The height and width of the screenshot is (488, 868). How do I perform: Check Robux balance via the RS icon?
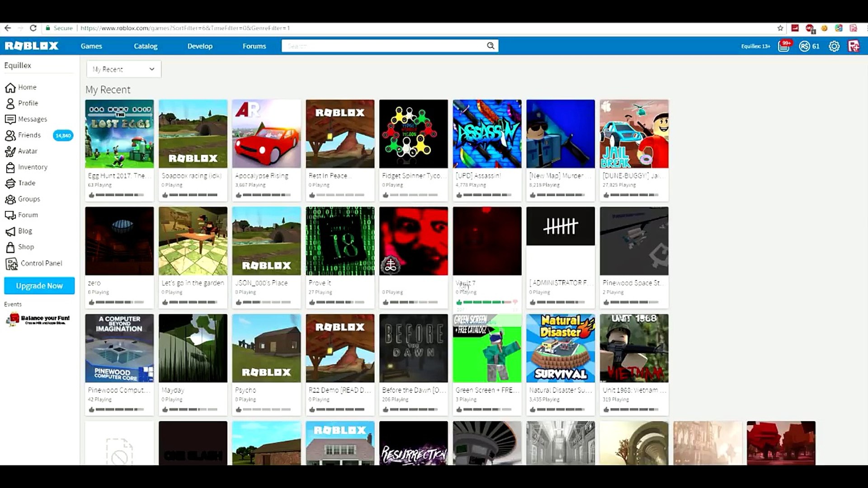point(804,46)
